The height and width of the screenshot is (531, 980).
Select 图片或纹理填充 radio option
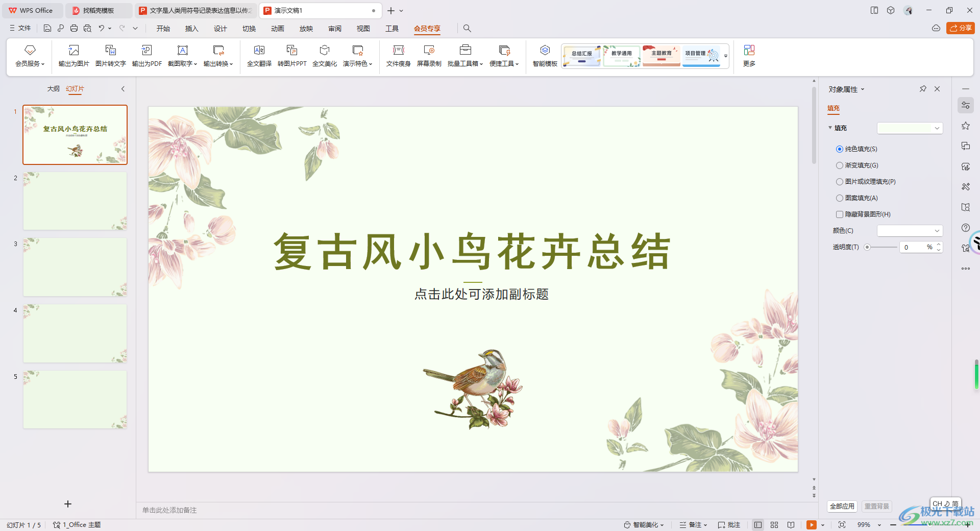840,182
